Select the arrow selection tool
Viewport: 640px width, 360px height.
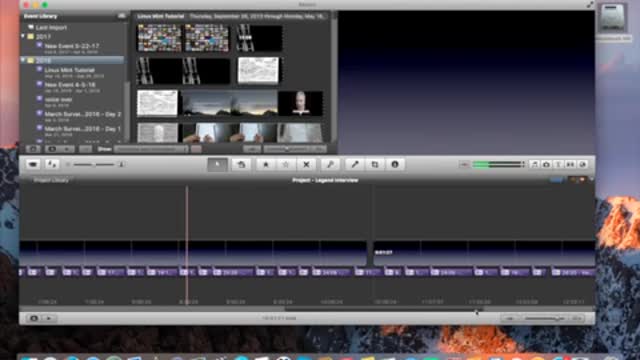pos(217,164)
